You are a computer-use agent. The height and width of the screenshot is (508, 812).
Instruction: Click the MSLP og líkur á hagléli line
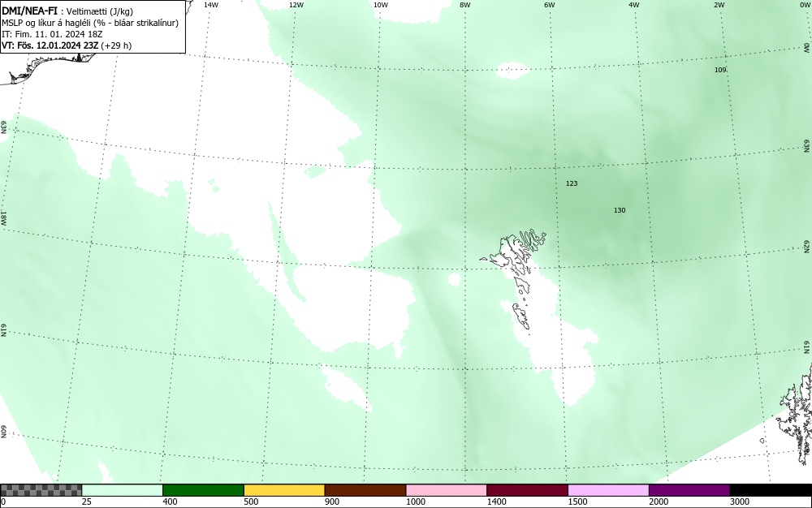click(x=90, y=23)
